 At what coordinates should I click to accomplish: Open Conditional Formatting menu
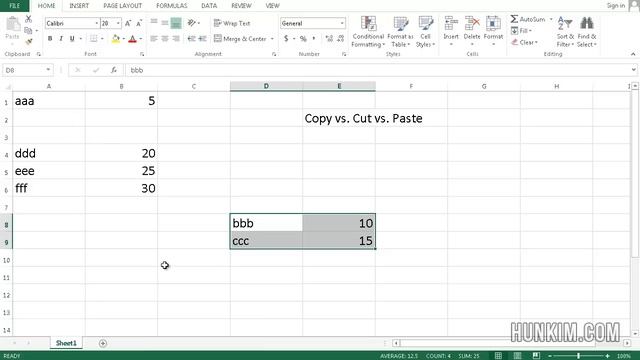pos(368,32)
